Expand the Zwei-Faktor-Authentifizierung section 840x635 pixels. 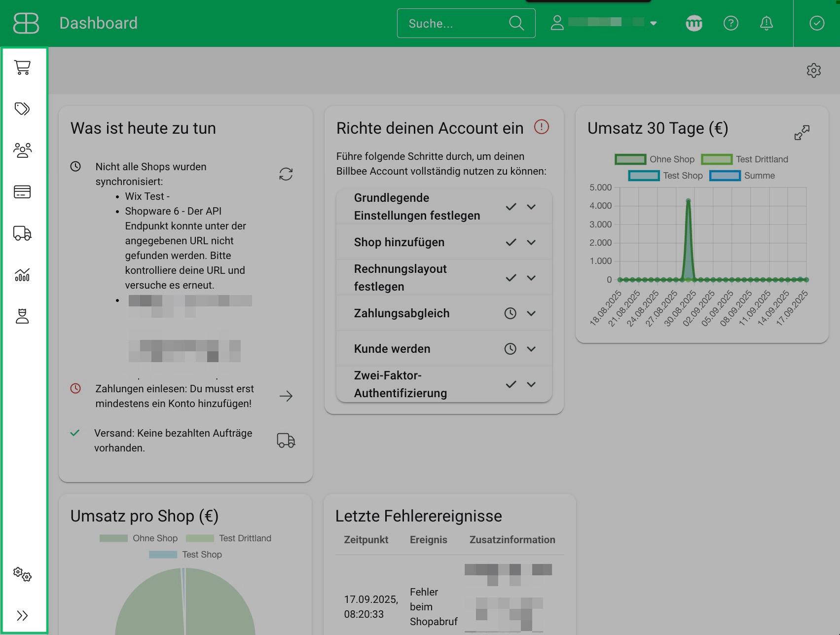pos(531,384)
